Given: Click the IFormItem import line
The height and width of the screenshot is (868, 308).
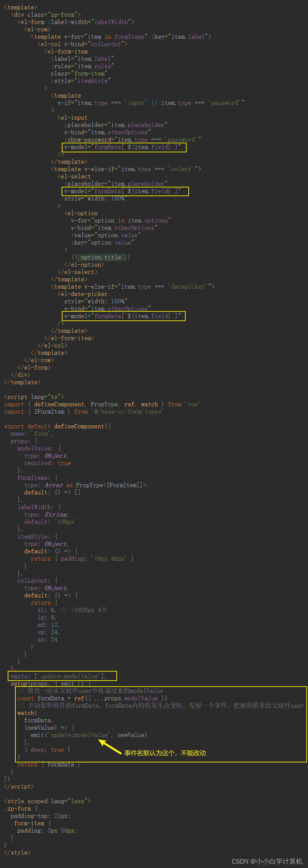Looking at the screenshot, I should point(83,412).
